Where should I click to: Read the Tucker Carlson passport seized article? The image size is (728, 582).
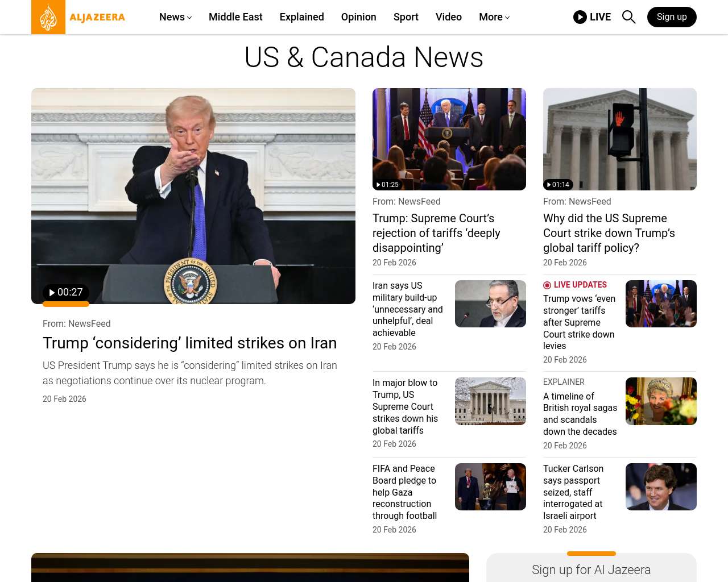click(x=573, y=492)
